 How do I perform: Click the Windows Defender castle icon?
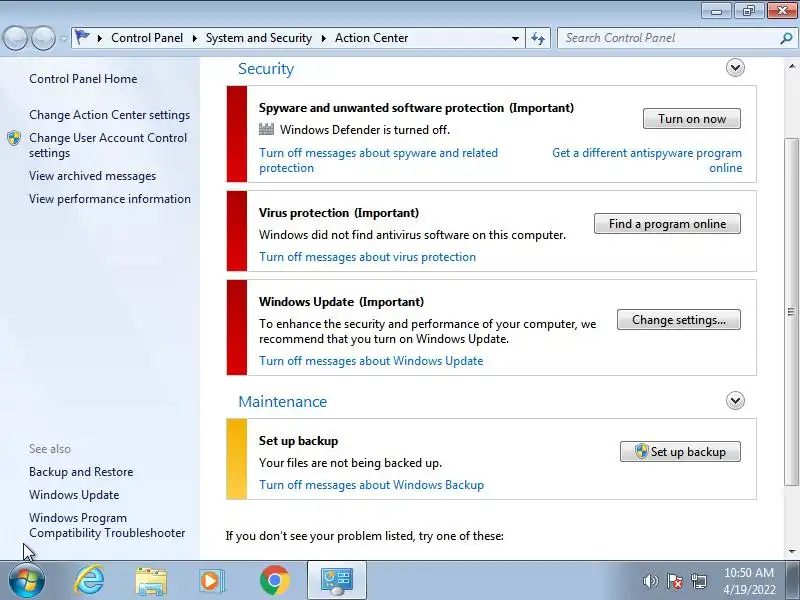click(x=266, y=129)
